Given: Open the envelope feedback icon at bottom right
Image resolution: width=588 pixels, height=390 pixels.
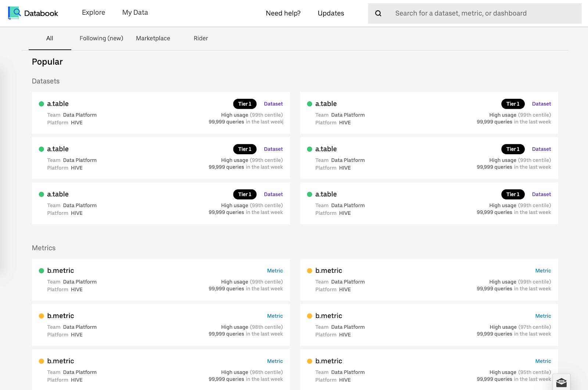Looking at the screenshot, I should [561, 383].
